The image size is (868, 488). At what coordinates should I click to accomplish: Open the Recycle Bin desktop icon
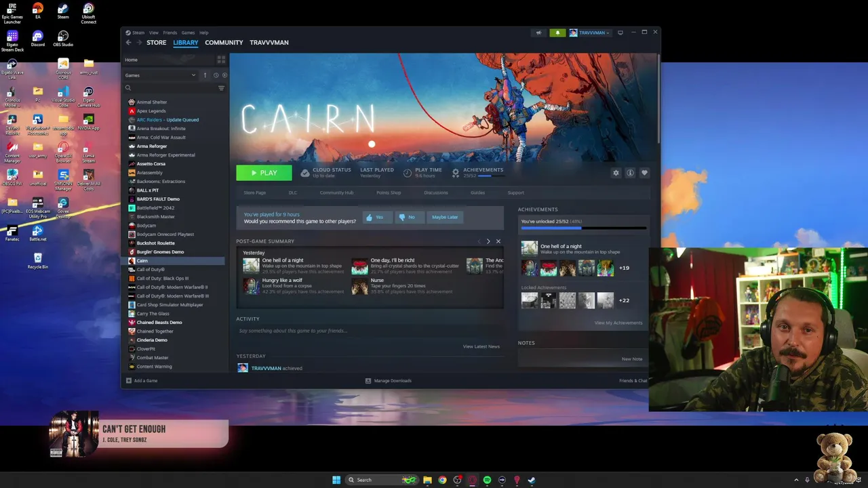(x=38, y=260)
